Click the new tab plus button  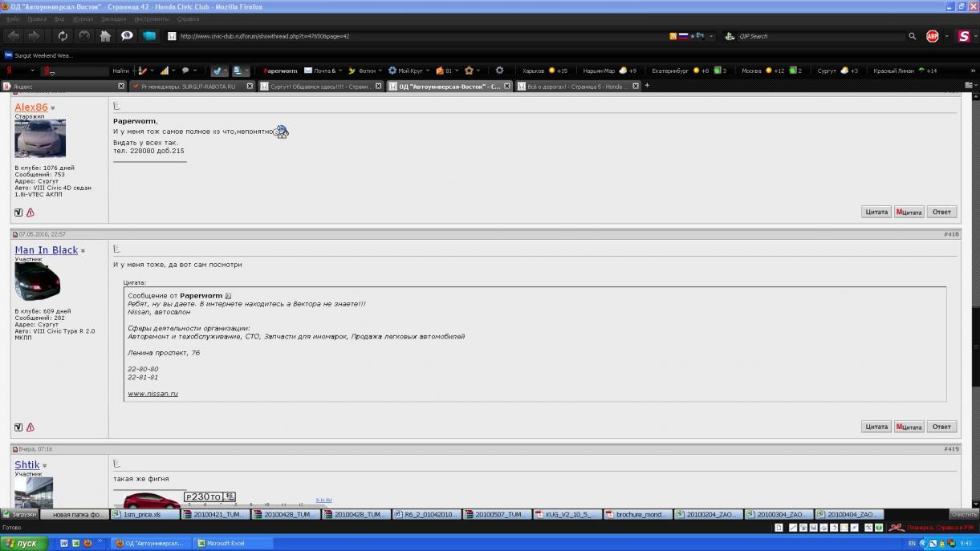pos(647,86)
